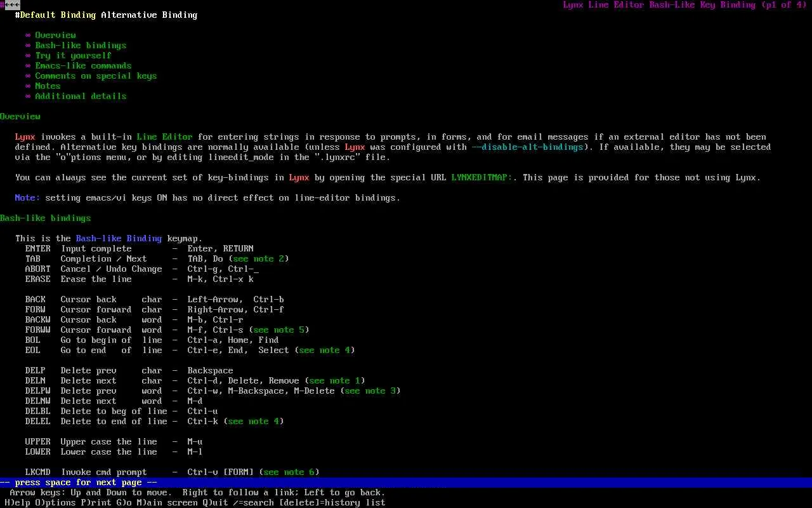Choose P)rint in the bottom command line
The image size is (812, 508).
point(96,503)
